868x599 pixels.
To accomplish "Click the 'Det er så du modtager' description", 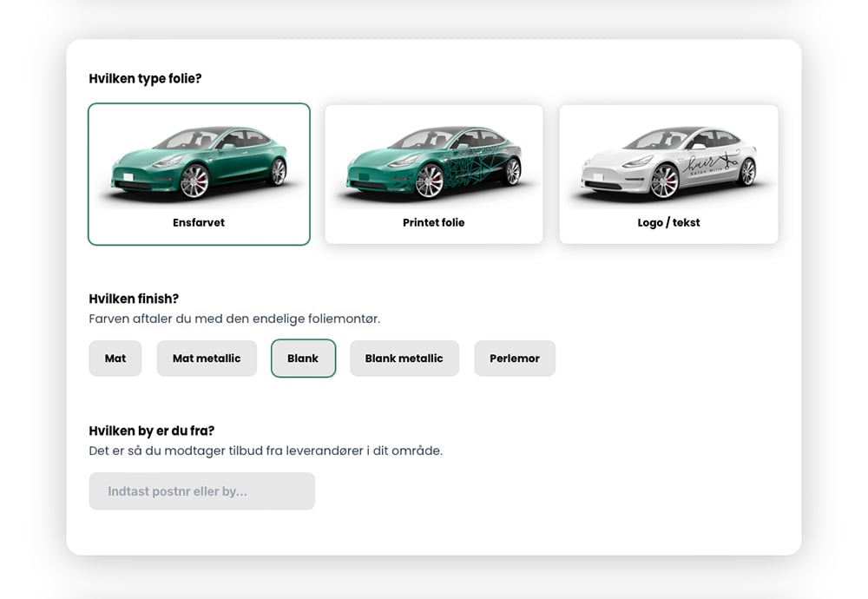I will tap(266, 451).
